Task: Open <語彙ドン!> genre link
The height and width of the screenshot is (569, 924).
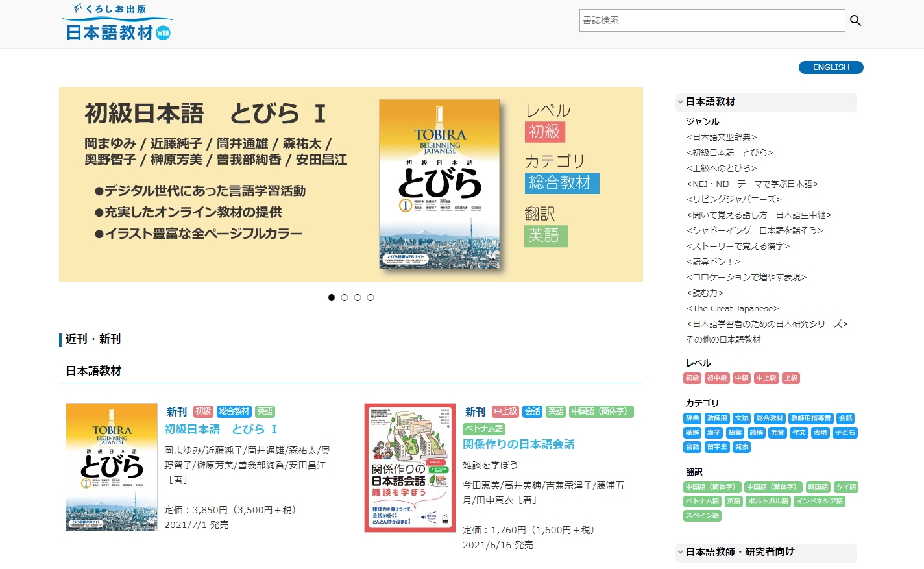Action: pyautogui.click(x=713, y=262)
